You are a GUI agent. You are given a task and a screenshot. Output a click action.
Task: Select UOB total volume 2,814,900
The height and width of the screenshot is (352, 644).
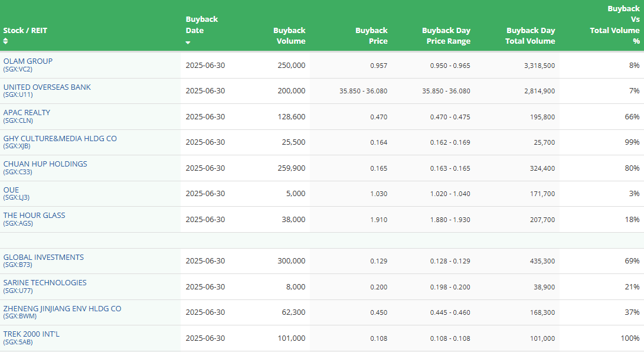(540, 91)
